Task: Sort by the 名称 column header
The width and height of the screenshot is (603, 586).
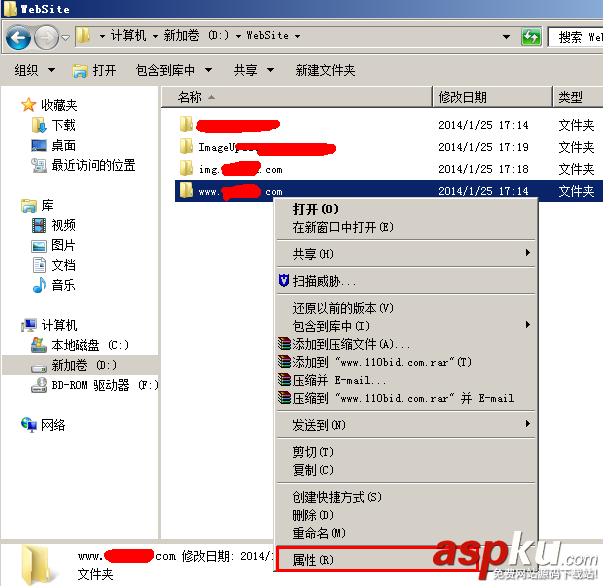Action: (x=297, y=97)
